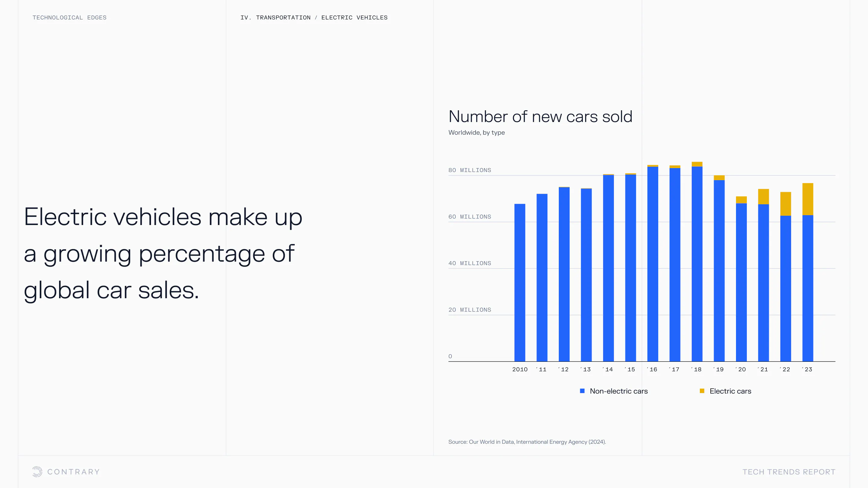Click the '18 x-axis year label

pos(697,369)
